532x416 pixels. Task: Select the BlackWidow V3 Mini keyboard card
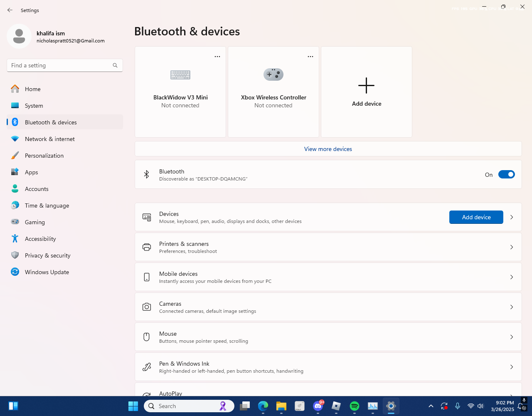180,92
